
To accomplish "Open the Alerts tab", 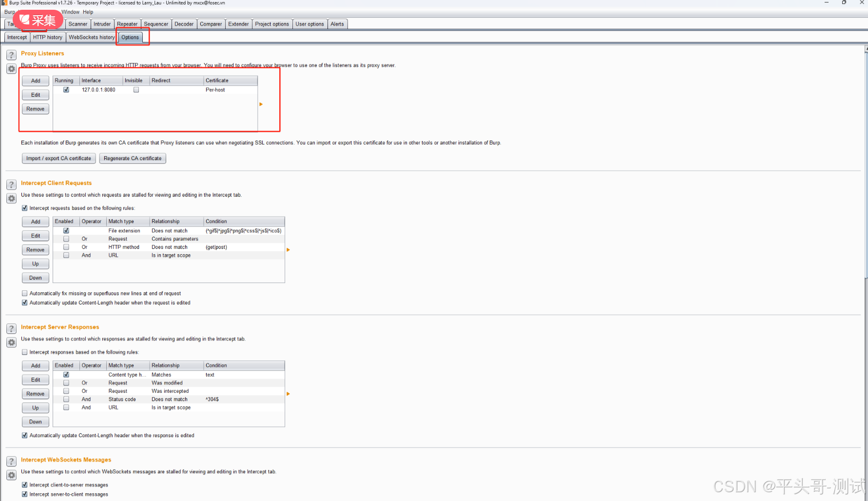I will [337, 24].
